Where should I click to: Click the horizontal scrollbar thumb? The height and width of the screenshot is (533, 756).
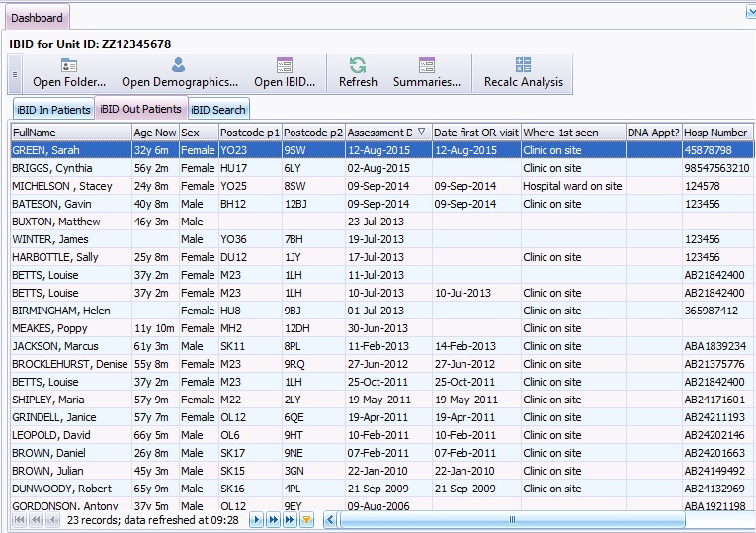pos(511,519)
